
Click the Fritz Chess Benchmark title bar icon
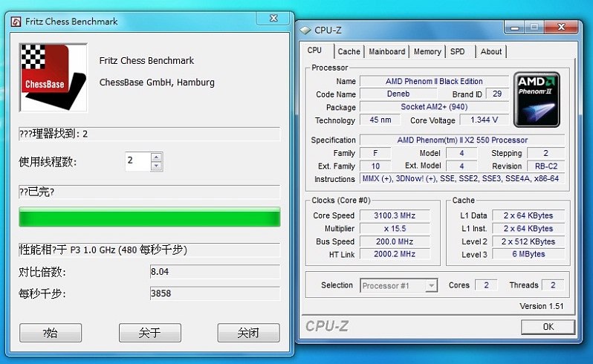(16, 22)
